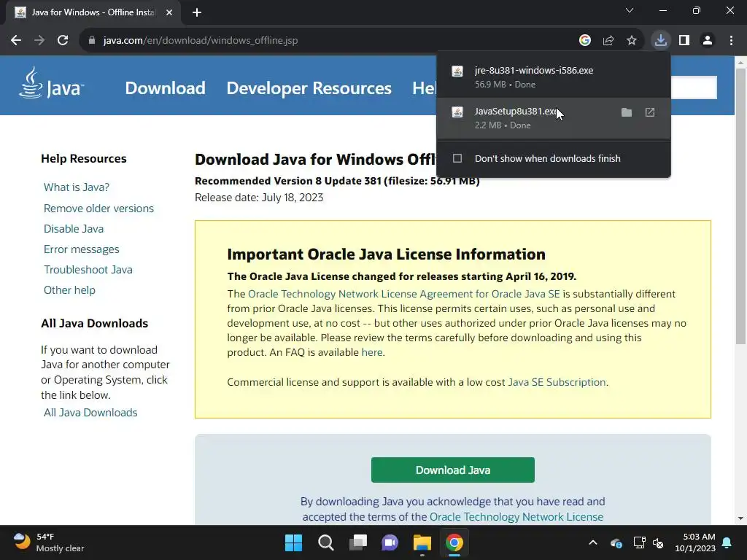Image resolution: width=747 pixels, height=560 pixels.
Task: Click the jre-8u381-windows-i586.exe file icon
Action: (457, 71)
